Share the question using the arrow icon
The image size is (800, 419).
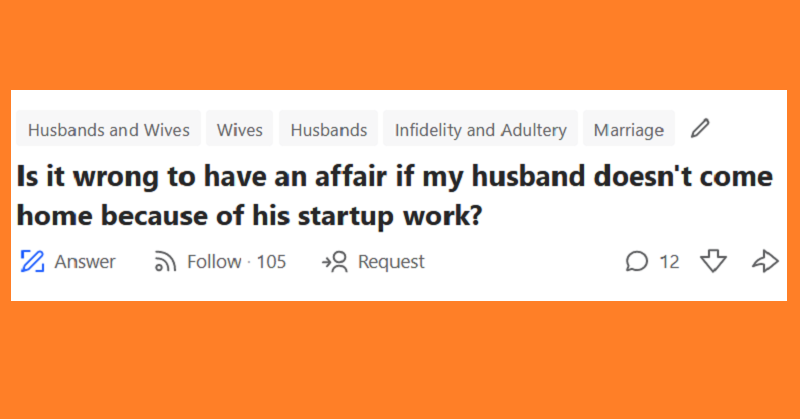click(765, 261)
